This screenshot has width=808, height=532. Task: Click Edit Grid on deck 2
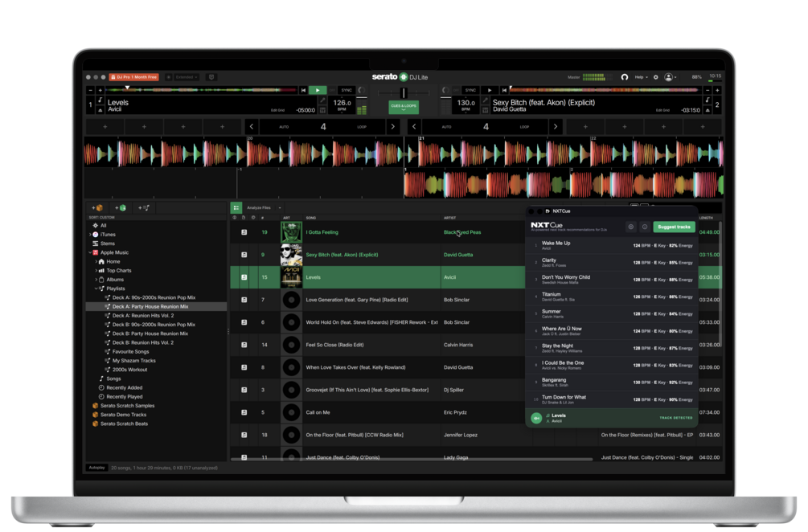662,110
